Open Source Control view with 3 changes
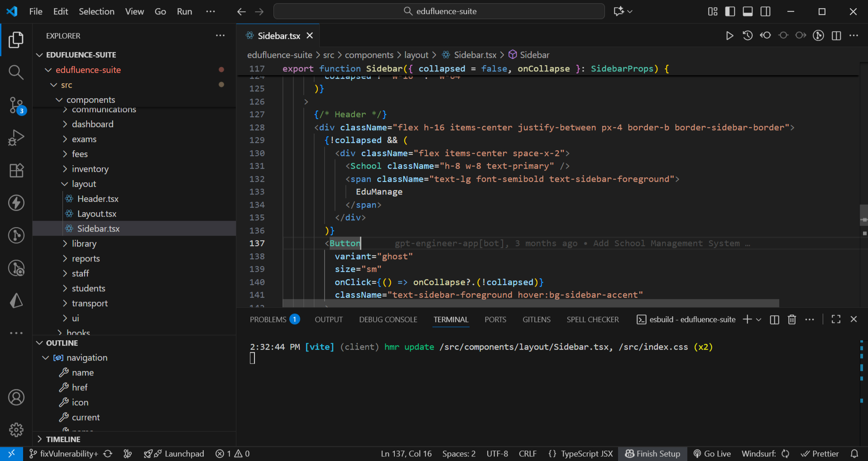868x461 pixels. click(16, 105)
